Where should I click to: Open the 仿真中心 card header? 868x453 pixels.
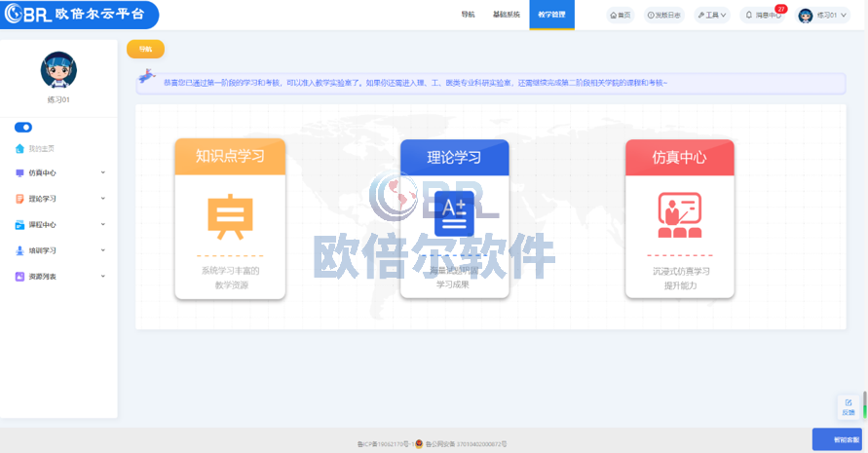coord(680,158)
